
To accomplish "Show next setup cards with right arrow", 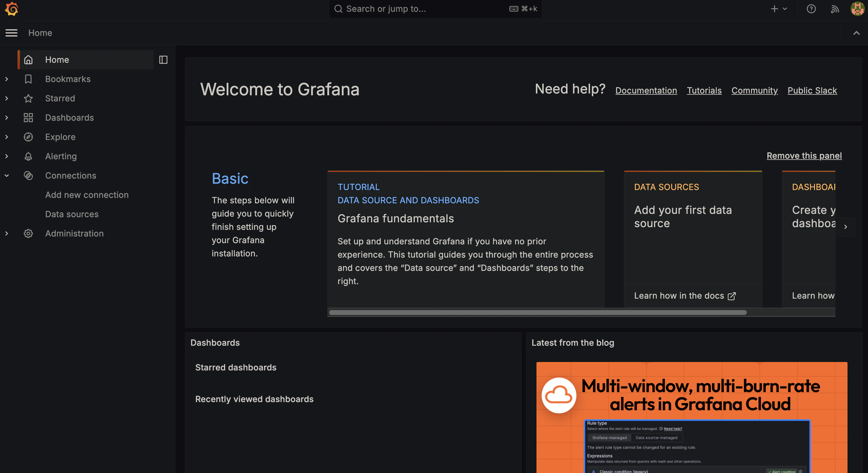I will click(845, 227).
